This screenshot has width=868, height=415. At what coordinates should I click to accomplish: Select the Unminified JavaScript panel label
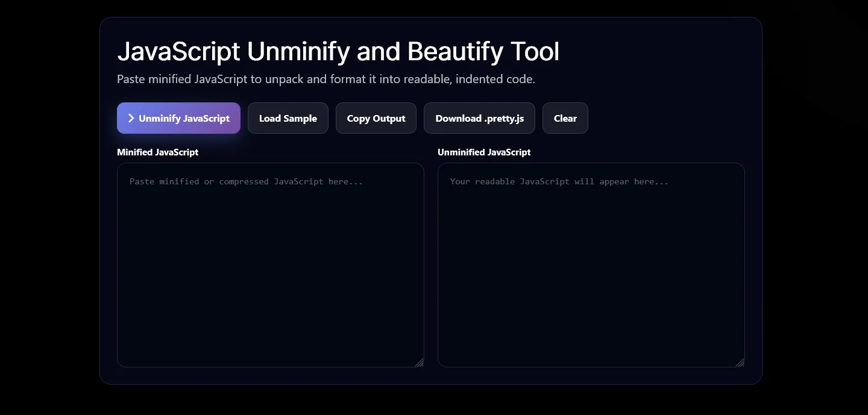484,152
